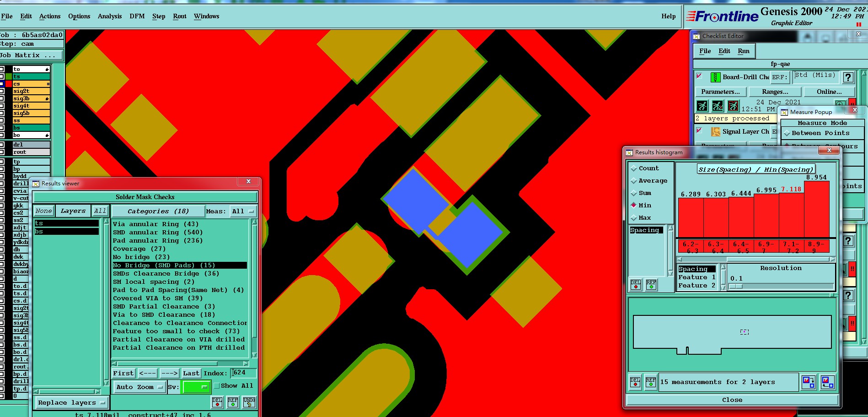
Task: Go to First result in Results viewer
Action: pyautogui.click(x=123, y=374)
